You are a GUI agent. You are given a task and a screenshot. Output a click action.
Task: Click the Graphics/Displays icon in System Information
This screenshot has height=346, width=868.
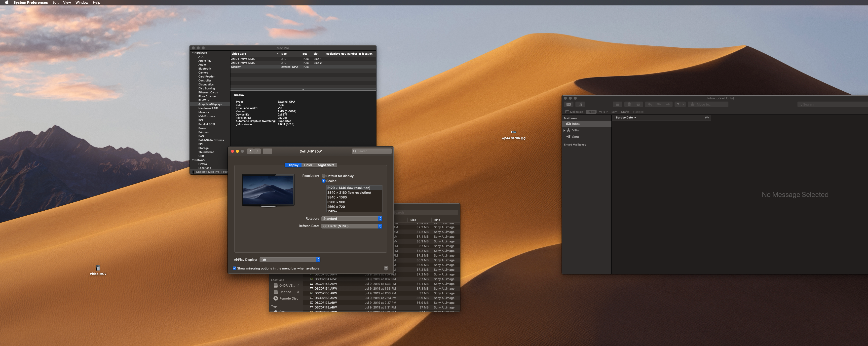coord(210,104)
